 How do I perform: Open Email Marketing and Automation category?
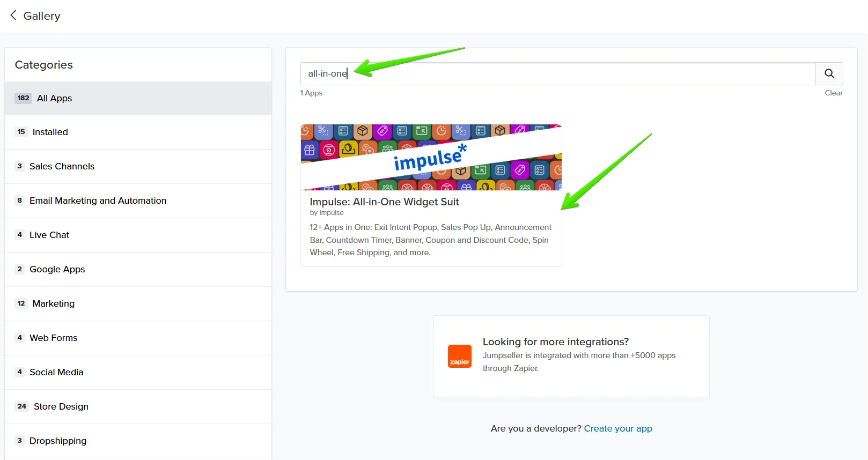click(138, 201)
